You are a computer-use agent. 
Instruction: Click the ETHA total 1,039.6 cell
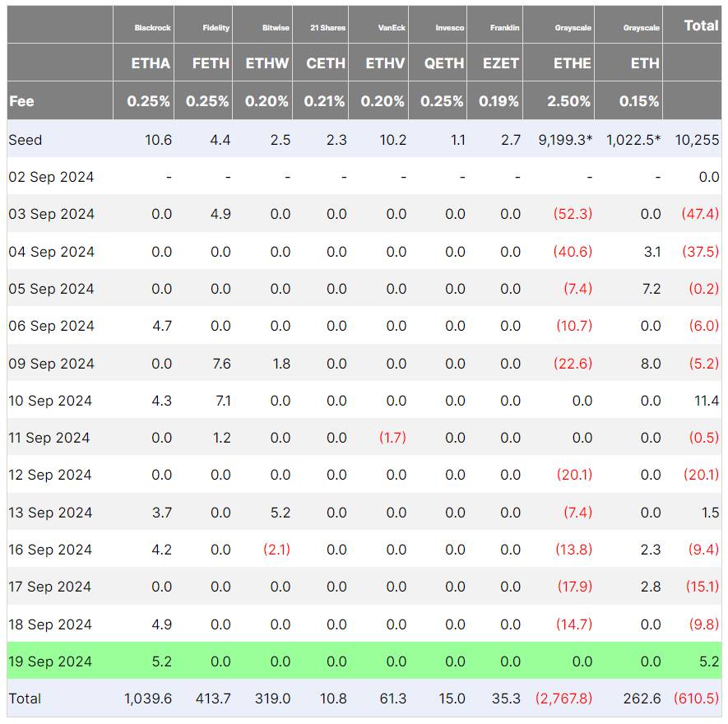(148, 698)
